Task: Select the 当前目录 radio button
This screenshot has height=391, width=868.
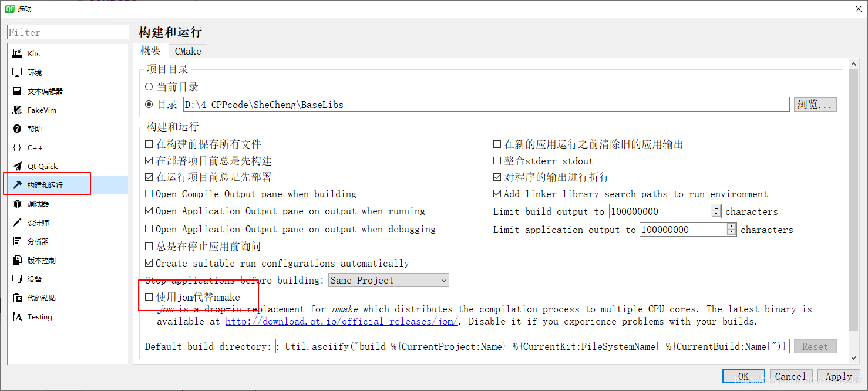Action: click(x=149, y=86)
